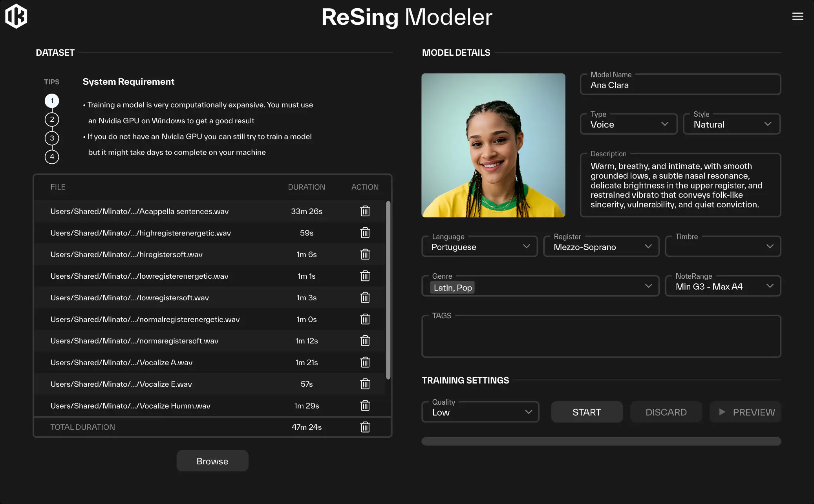Screen dimensions: 814x504
Task: Open the Quality dropdown set to Low
Action: click(x=480, y=412)
